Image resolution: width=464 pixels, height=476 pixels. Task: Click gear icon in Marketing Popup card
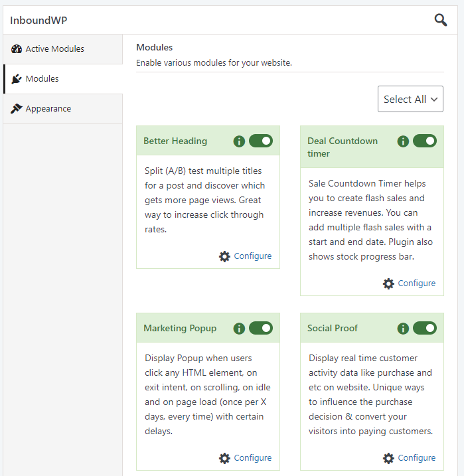click(224, 458)
